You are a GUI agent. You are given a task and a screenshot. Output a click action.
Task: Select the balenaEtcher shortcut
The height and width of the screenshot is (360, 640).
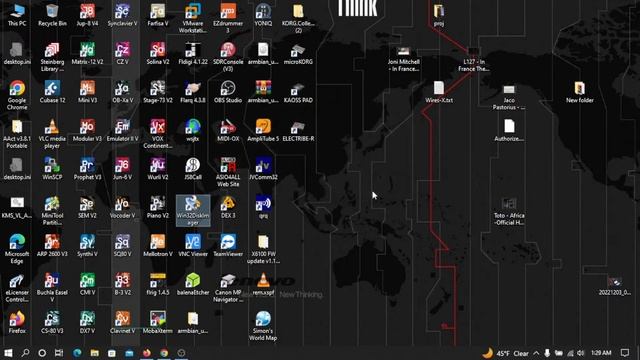click(193, 284)
